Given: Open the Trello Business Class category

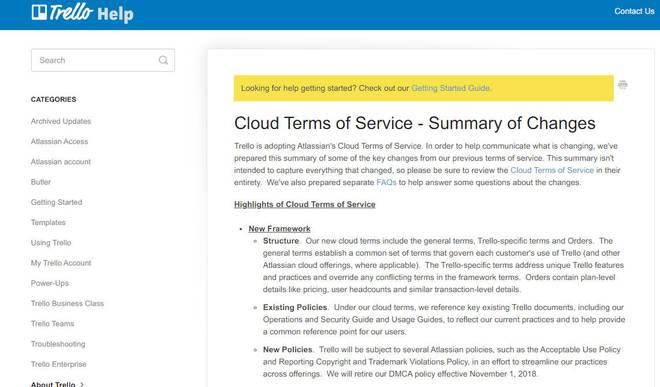Looking at the screenshot, I should click(x=67, y=303).
